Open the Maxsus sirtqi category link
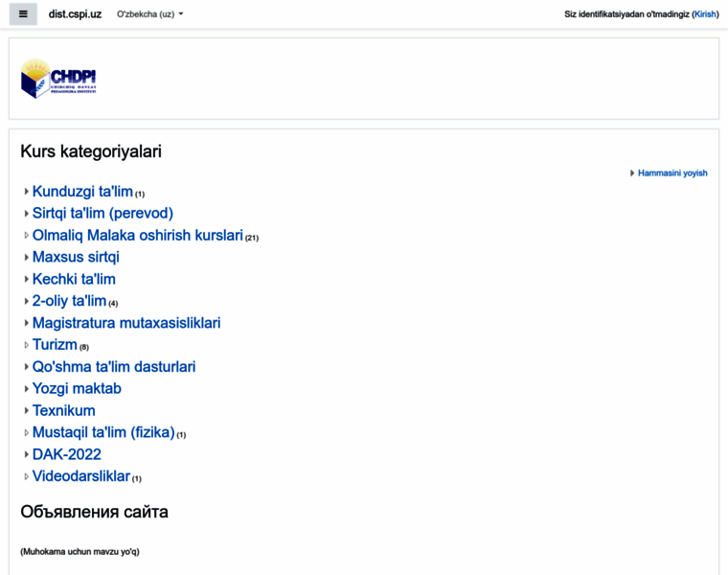 76,257
